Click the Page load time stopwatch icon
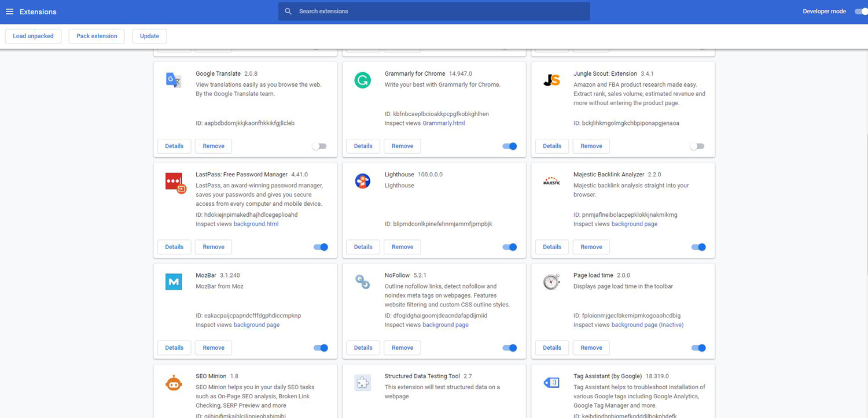Viewport: 868px width, 418px height. (551, 282)
